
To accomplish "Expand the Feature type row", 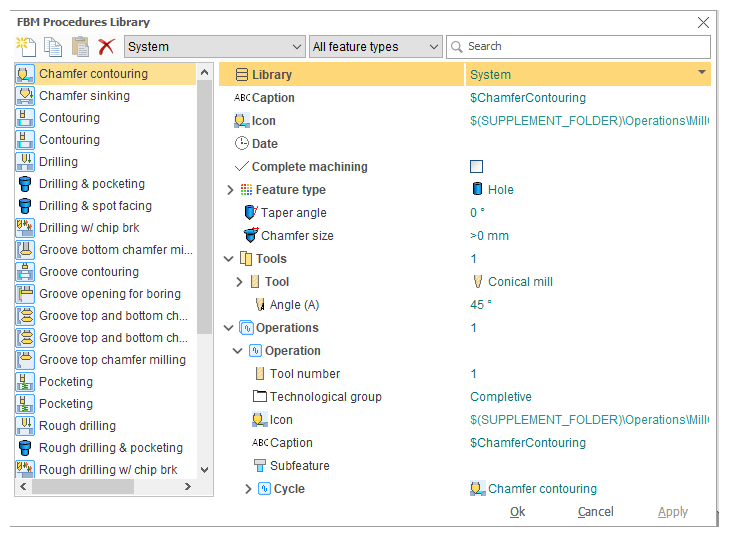I will tap(230, 190).
